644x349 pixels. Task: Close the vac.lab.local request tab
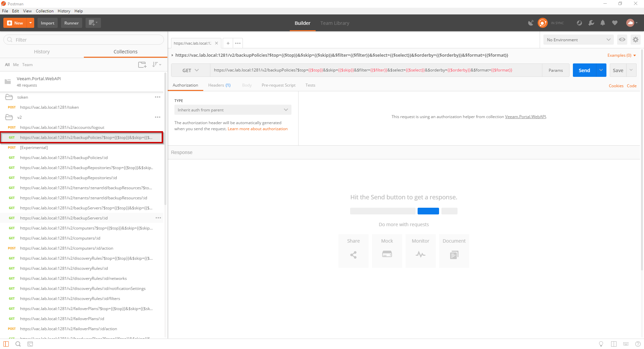click(216, 43)
